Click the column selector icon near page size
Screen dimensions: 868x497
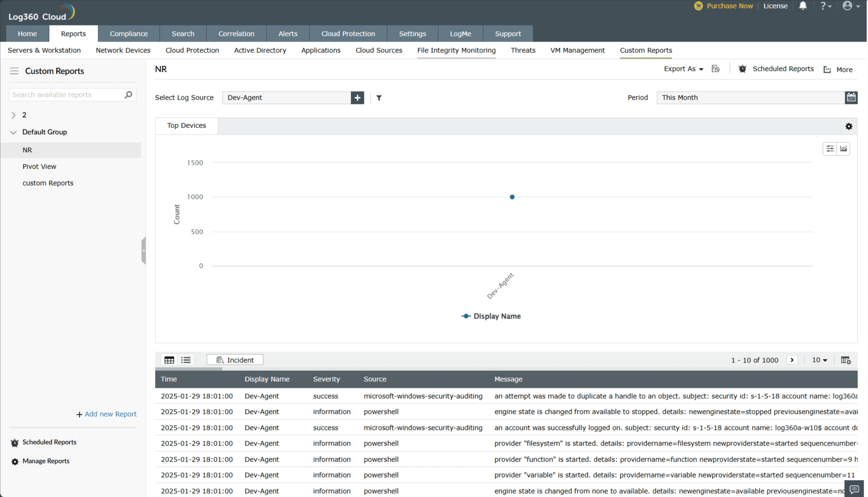pyautogui.click(x=846, y=360)
